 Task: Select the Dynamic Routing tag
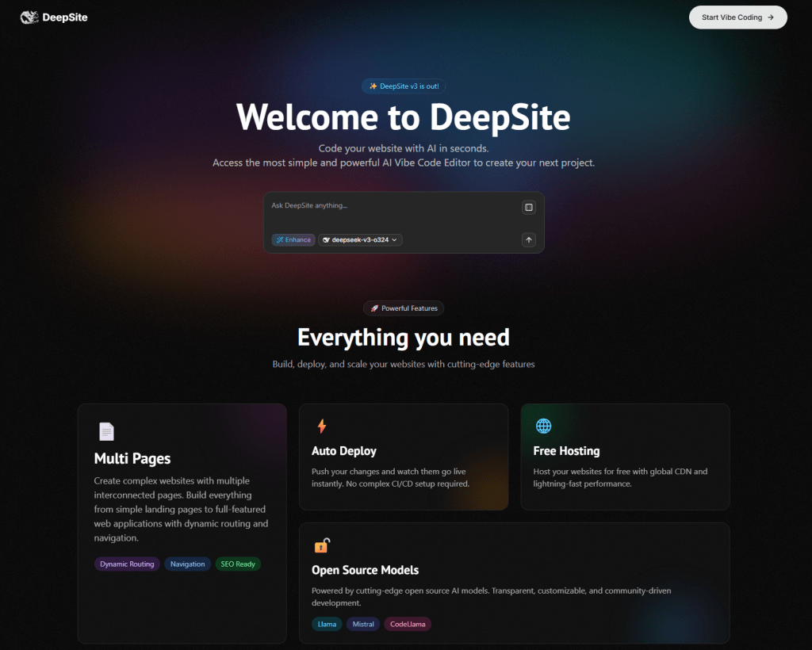(127, 564)
